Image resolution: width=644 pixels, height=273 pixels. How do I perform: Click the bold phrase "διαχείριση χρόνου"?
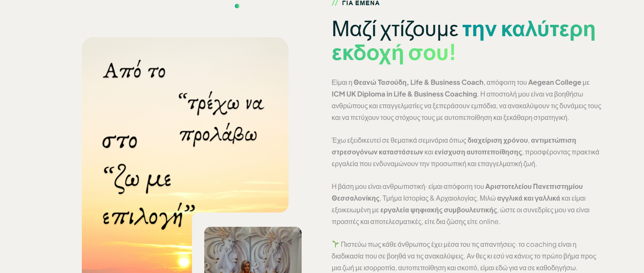pos(497,140)
